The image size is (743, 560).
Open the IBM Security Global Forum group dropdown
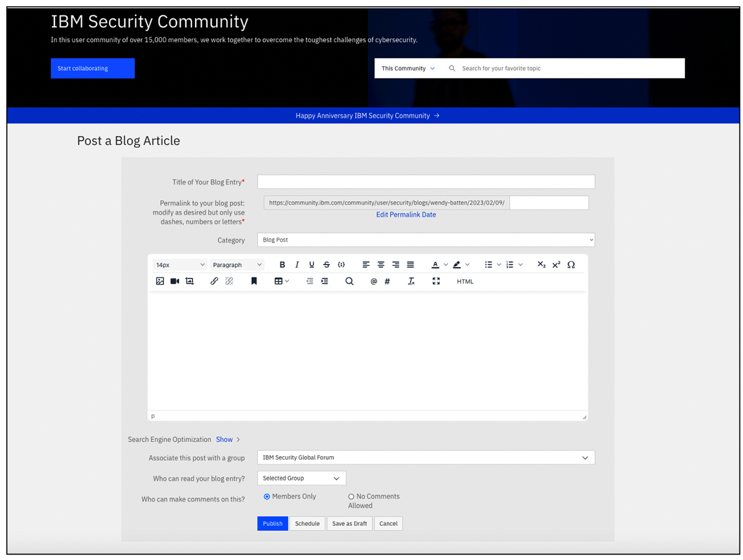426,458
